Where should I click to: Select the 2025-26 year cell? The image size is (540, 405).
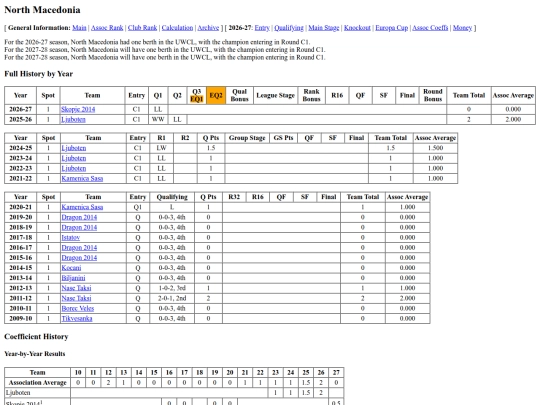[x=20, y=120]
